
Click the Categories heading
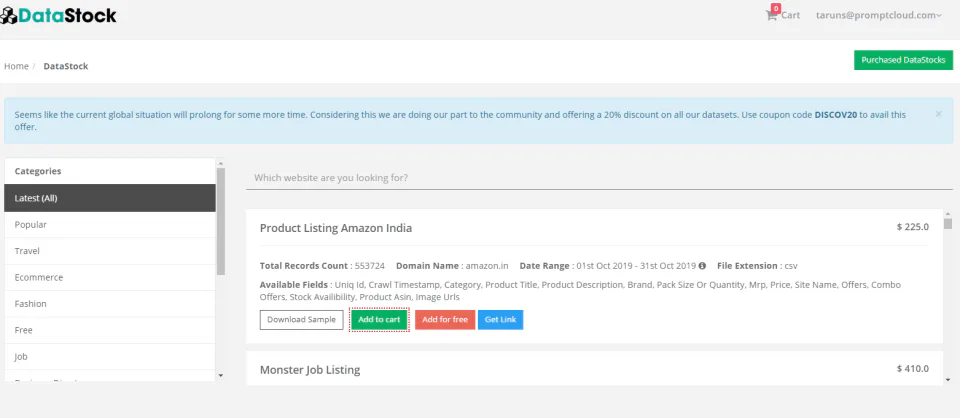pos(38,171)
